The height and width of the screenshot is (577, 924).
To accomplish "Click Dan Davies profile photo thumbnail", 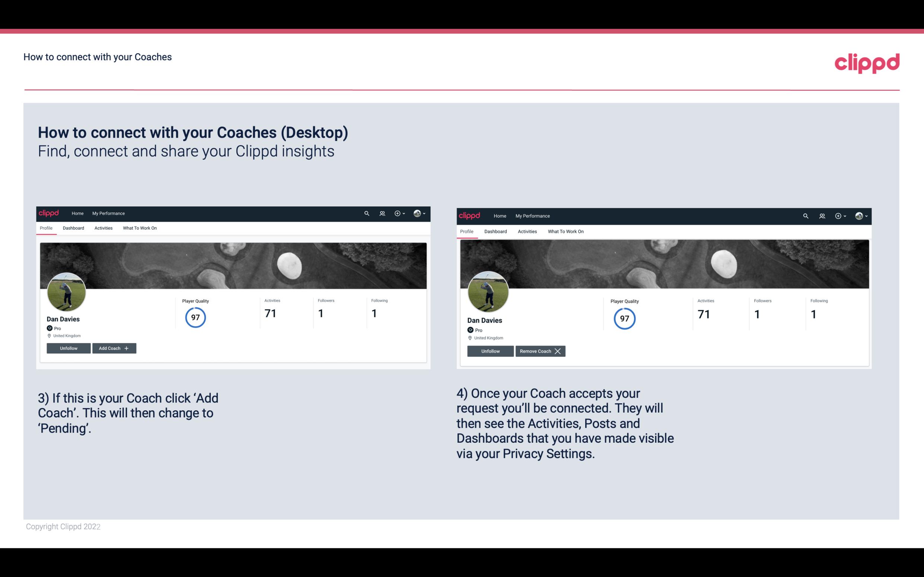I will point(67,291).
